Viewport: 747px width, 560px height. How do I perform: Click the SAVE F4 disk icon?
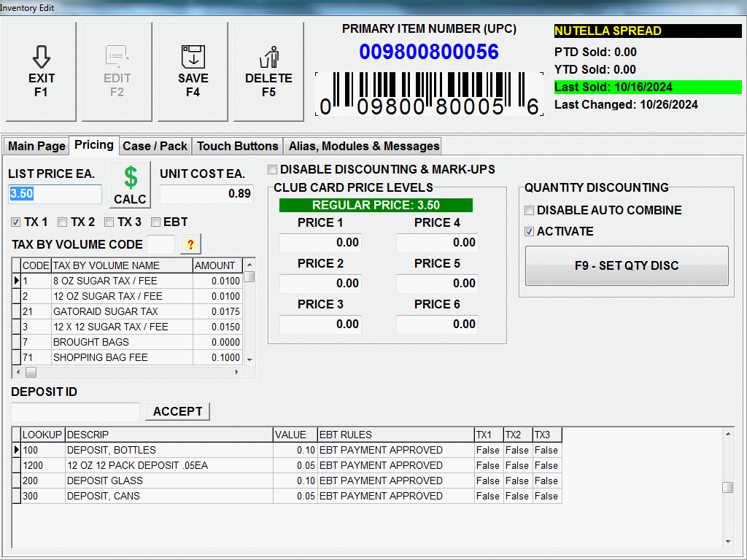click(193, 57)
